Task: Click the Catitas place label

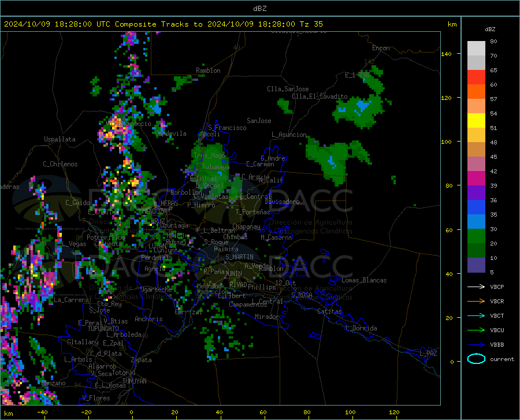Action: [329, 311]
